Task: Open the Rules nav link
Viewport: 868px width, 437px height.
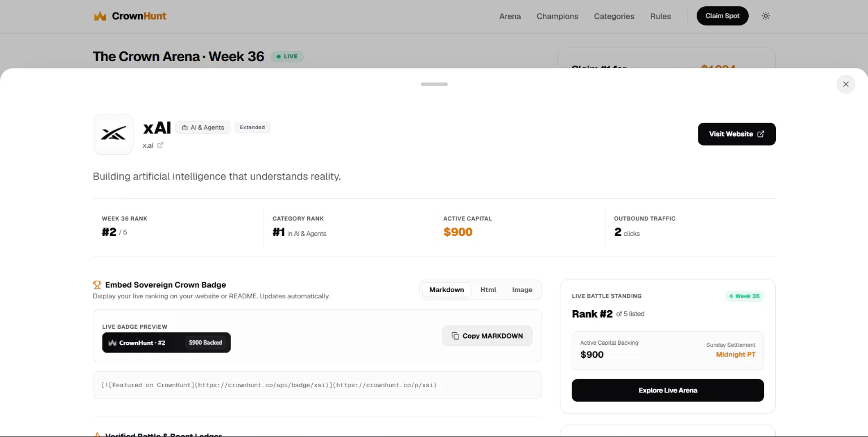Action: [x=660, y=16]
